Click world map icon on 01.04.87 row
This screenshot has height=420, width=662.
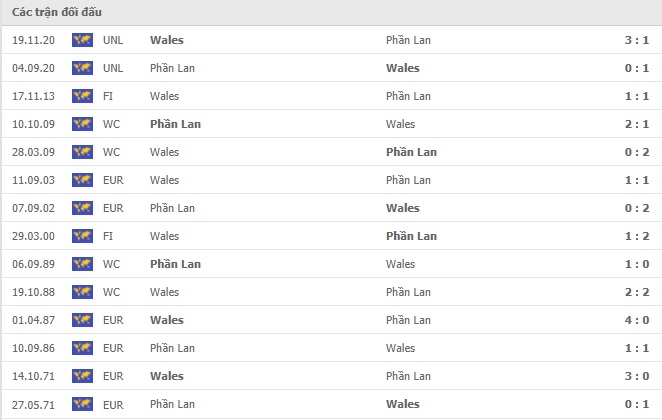pos(82,320)
